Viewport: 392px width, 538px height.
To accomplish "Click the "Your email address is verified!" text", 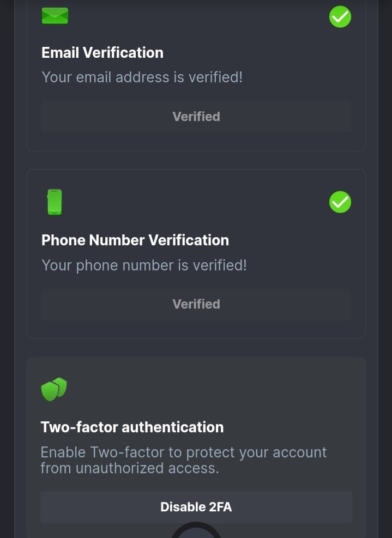I will point(142,77).
